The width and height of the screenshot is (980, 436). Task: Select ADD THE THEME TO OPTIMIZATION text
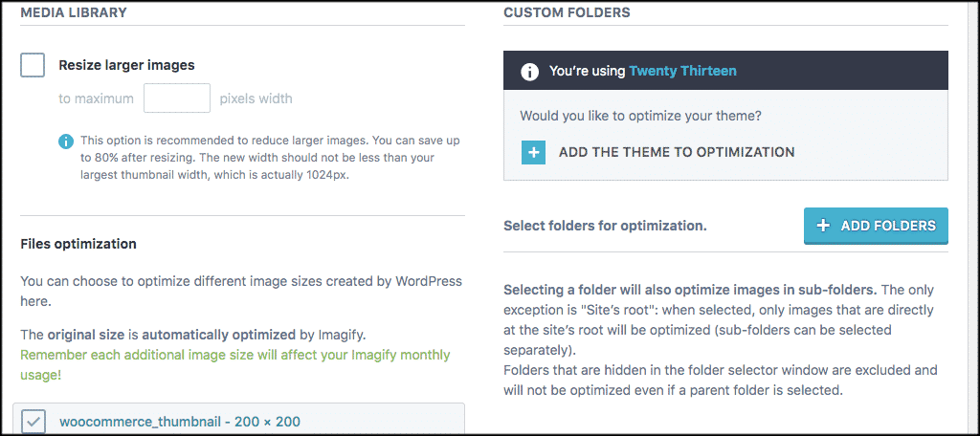(677, 152)
